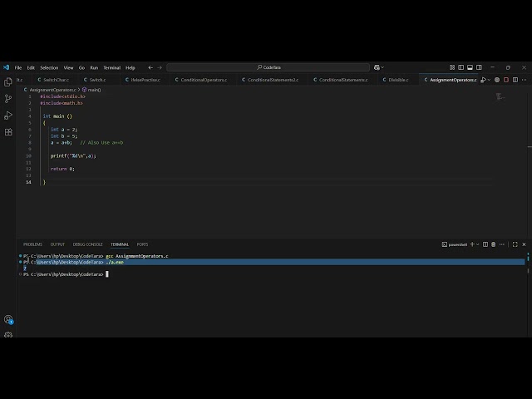
Task: Open the Extensions view
Action: point(8,132)
